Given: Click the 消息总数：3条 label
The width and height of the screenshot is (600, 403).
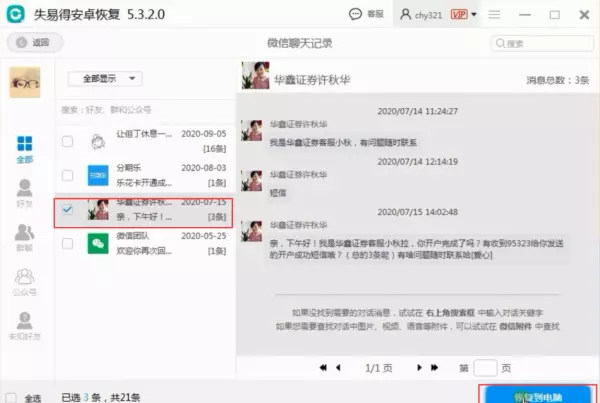Looking at the screenshot, I should (x=558, y=80).
